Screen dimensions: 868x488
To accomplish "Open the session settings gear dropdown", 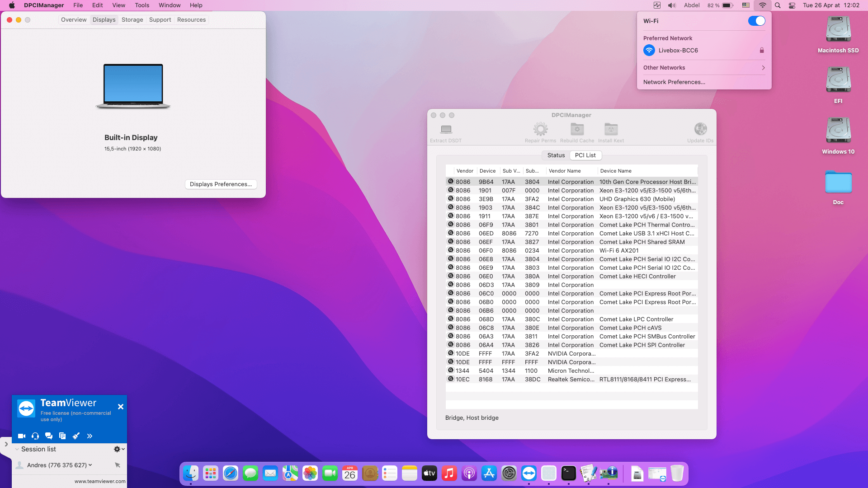I will [x=119, y=449].
